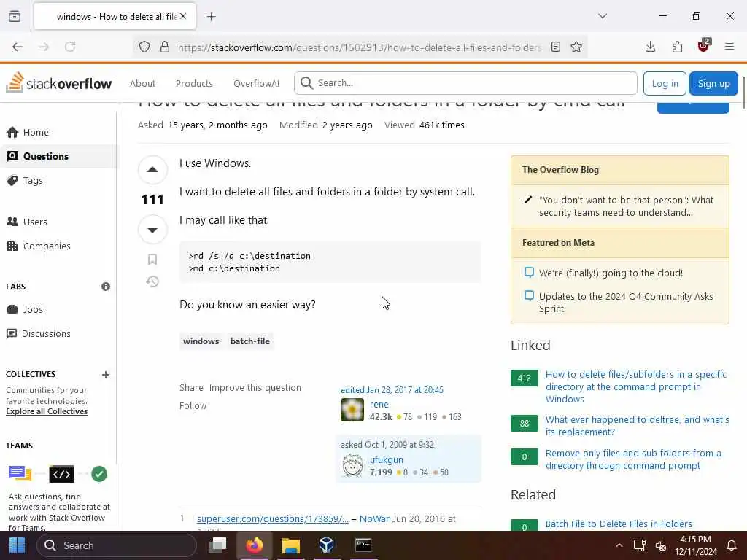Toggle reader view icon in the address bar
747x560 pixels.
(555, 47)
